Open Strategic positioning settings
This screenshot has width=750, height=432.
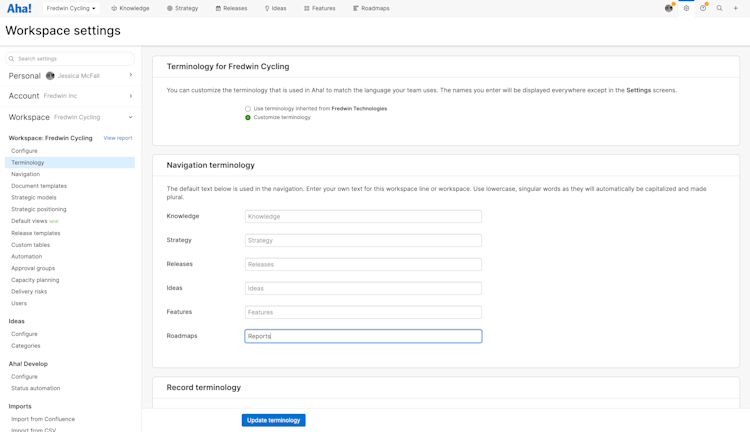(x=39, y=209)
